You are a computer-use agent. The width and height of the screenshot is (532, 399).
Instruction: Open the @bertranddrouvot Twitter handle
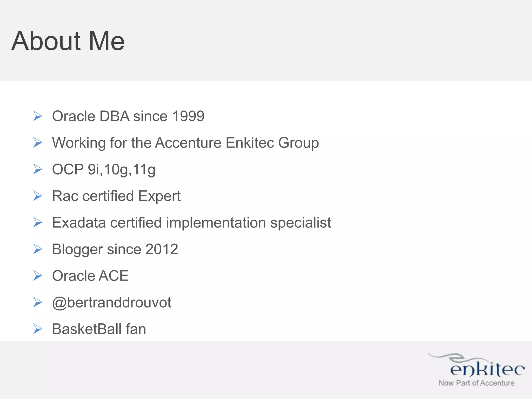tap(111, 303)
